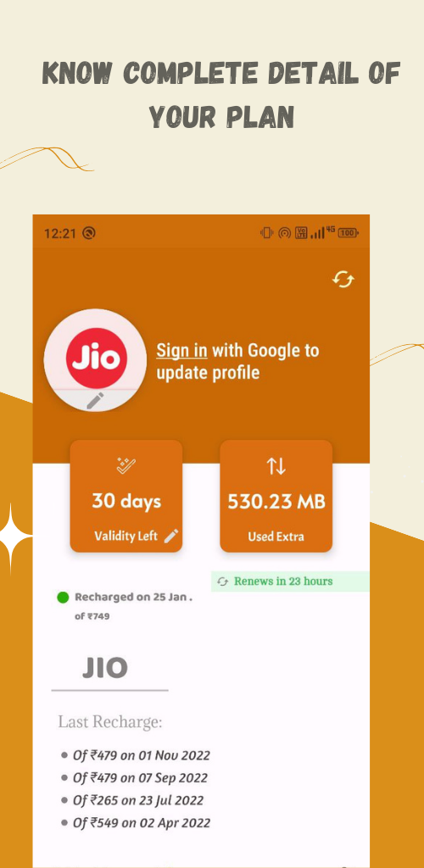
Task: Tap the battery indicator in status bar
Action: click(x=349, y=232)
